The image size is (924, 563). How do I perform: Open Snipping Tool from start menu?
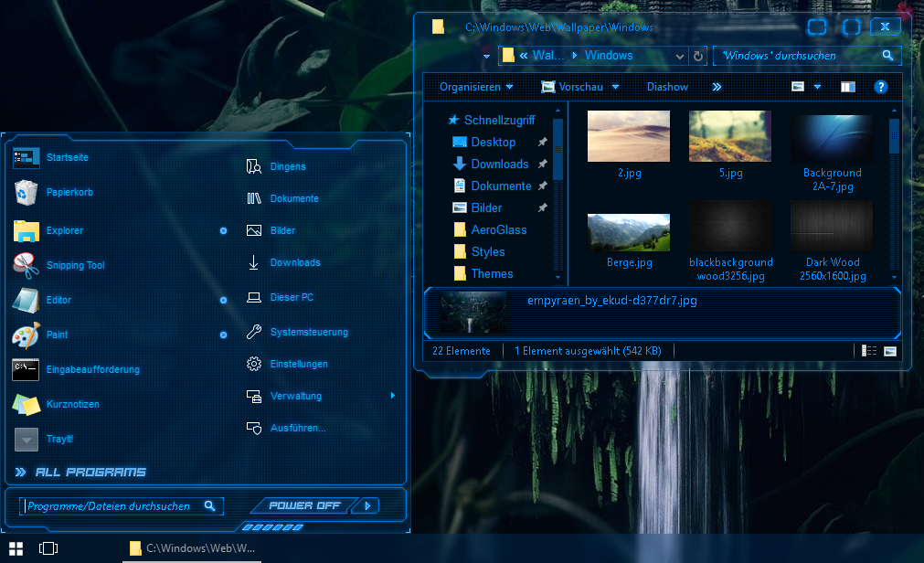point(75,265)
